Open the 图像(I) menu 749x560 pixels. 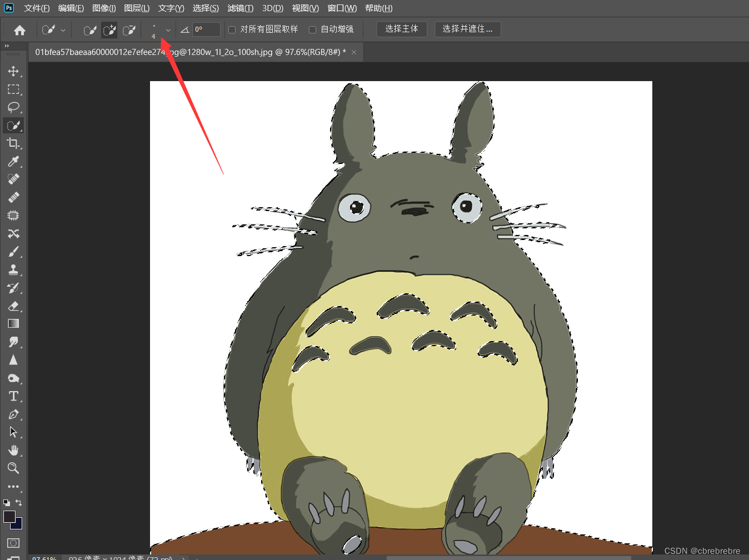click(x=104, y=8)
